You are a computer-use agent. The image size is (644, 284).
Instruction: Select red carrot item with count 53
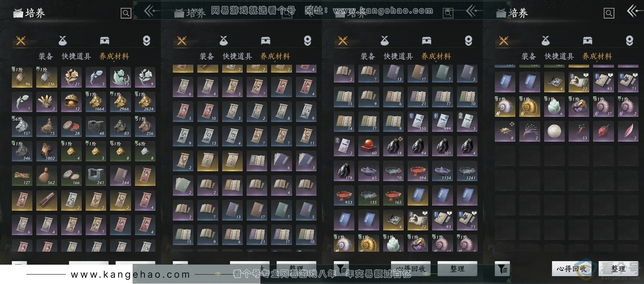579,131
